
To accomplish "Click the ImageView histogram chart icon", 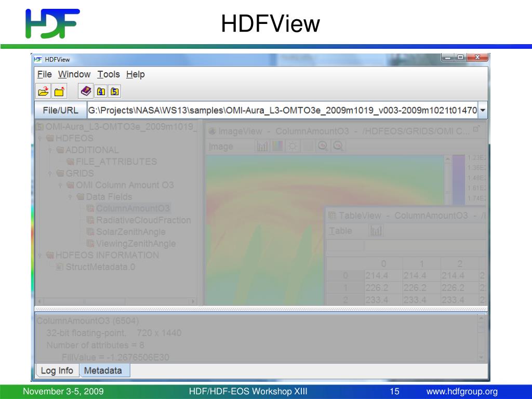I will click(x=262, y=146).
